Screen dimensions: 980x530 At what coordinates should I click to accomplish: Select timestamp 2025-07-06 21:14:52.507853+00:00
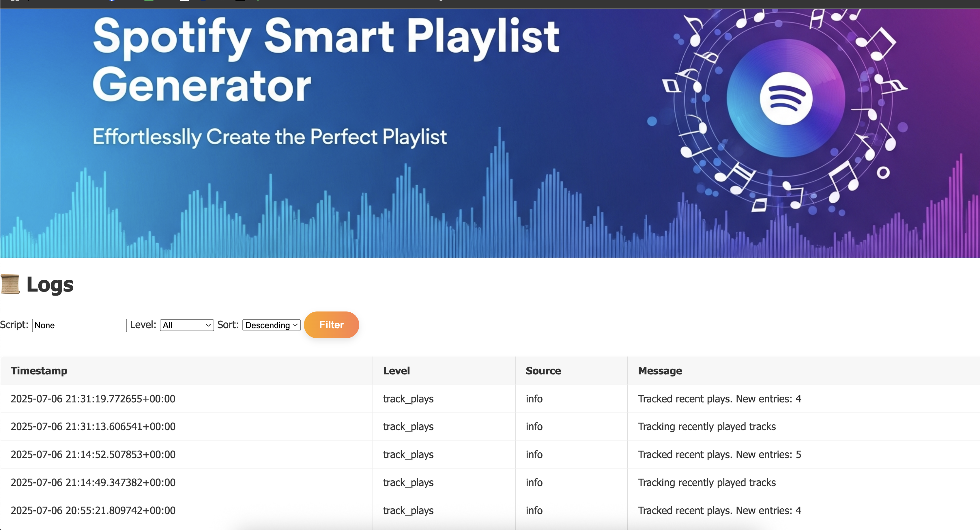(x=93, y=454)
